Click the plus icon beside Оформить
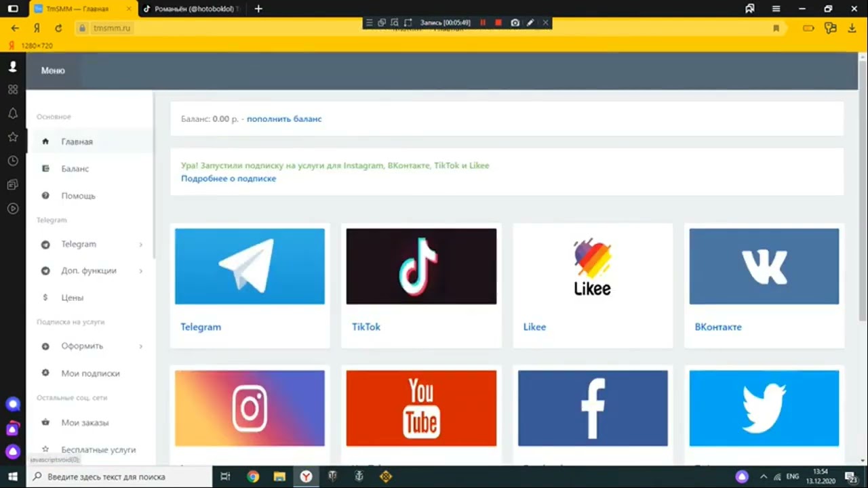Screen dimensions: 868x488 (45, 346)
